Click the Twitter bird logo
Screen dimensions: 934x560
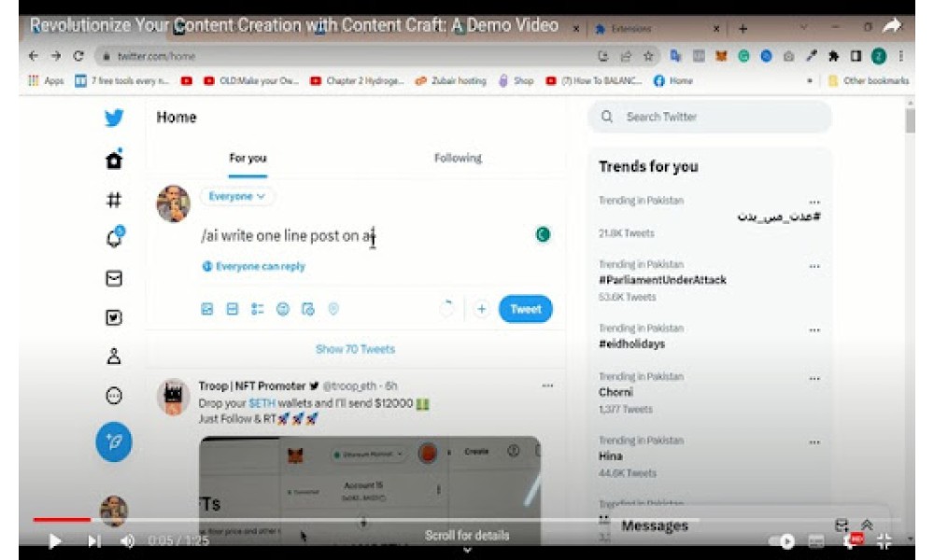pyautogui.click(x=114, y=118)
